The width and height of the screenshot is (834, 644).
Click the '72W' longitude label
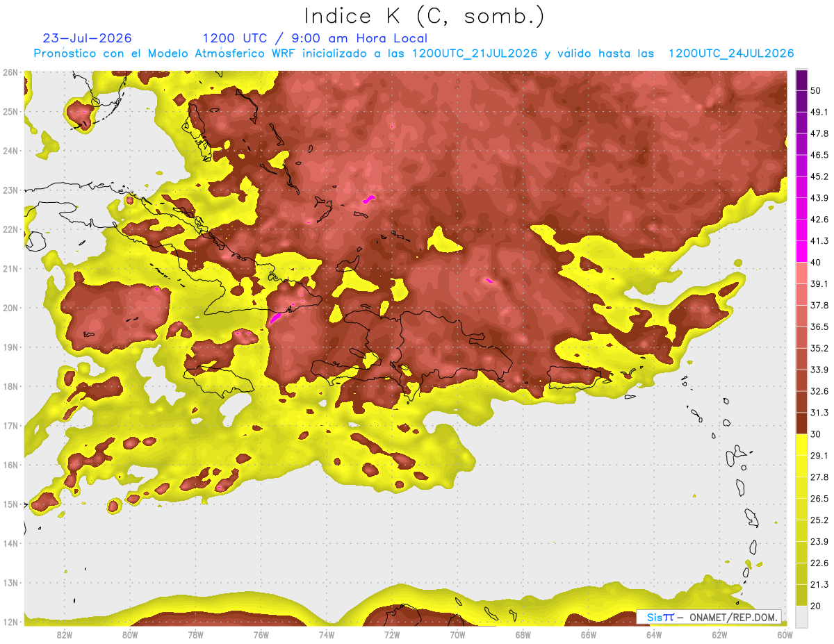[x=392, y=634]
